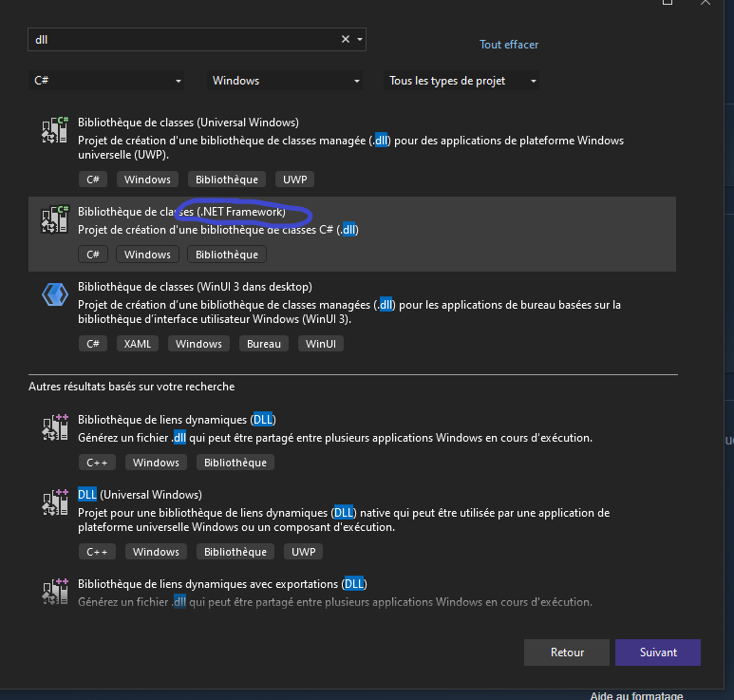Image resolution: width=734 pixels, height=700 pixels.
Task: Select the WinUI 3 class library icon
Action: pyautogui.click(x=55, y=294)
